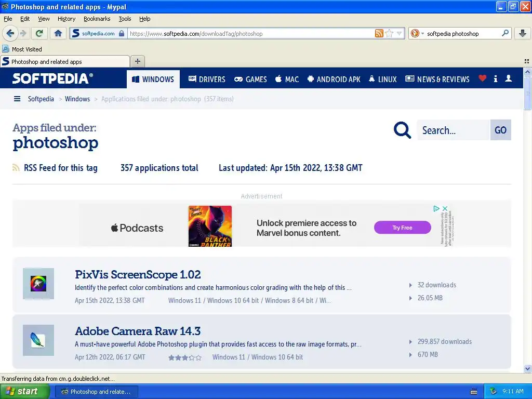Screen dimensions: 532x399
Task: Click the '299,857 downloads' text
Action: pos(445,342)
